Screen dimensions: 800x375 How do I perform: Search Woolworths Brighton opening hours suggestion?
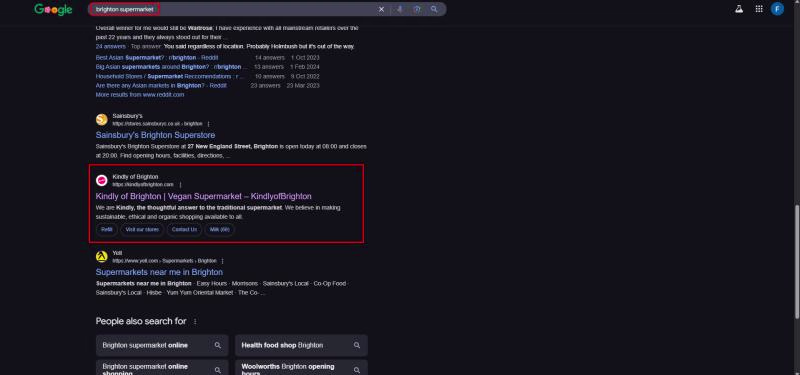click(x=301, y=368)
